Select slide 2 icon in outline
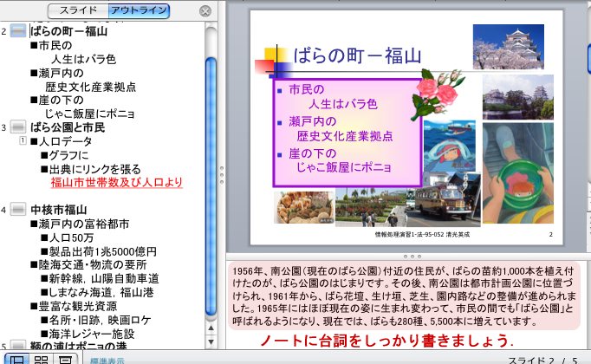The image size is (591, 364). 18,32
